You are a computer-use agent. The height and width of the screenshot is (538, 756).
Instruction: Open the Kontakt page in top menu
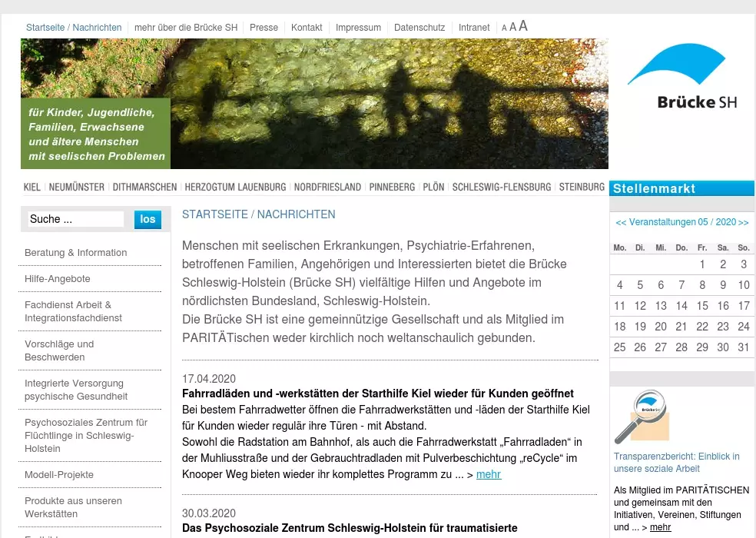coord(307,27)
